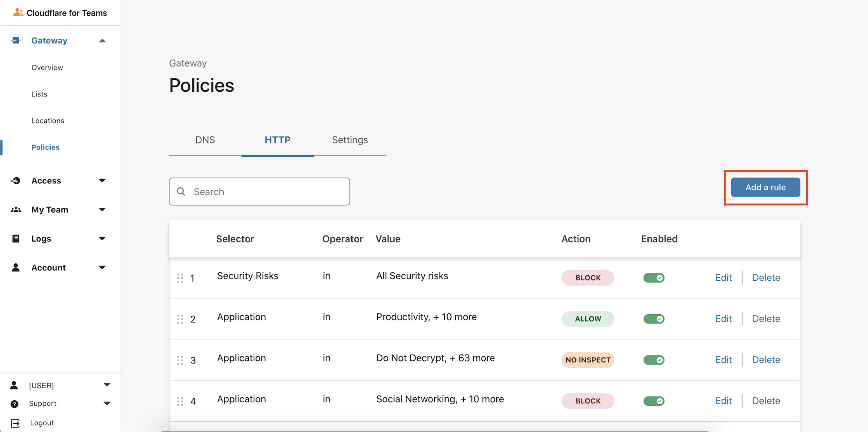Grab the drag handle of rule 2
The width and height of the screenshot is (868, 432).
pos(180,319)
